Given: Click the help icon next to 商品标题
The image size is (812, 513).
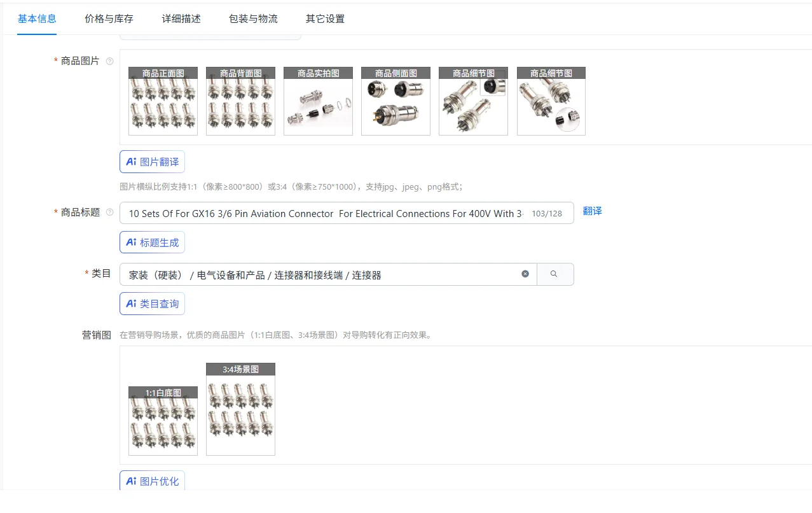Looking at the screenshot, I should click(x=110, y=212).
